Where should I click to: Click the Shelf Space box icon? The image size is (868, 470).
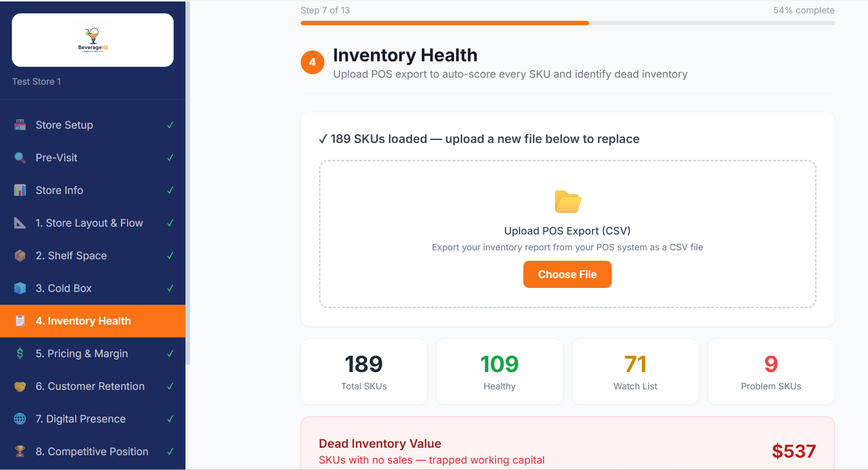[x=20, y=255]
